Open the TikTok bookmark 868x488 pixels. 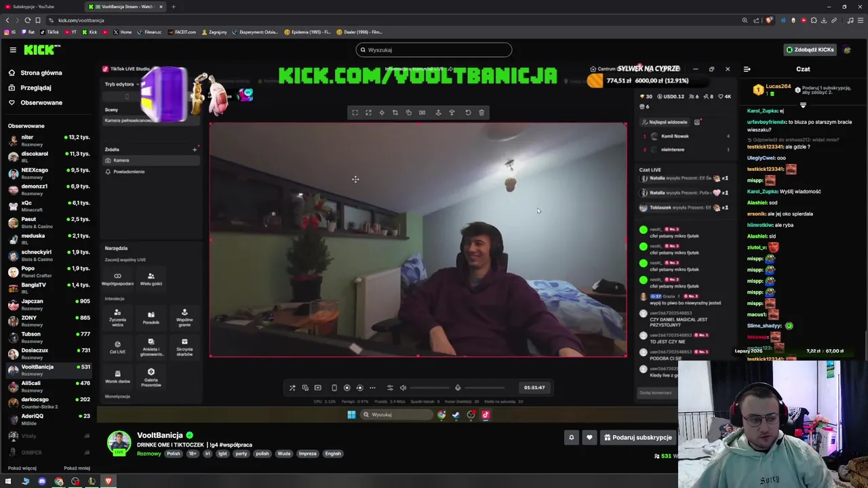(50, 32)
